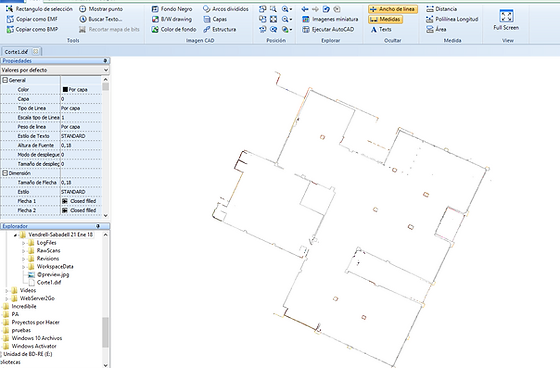Open Color de fondo picker
Image resolution: width=560 pixels, height=368 pixels.
tap(174, 29)
